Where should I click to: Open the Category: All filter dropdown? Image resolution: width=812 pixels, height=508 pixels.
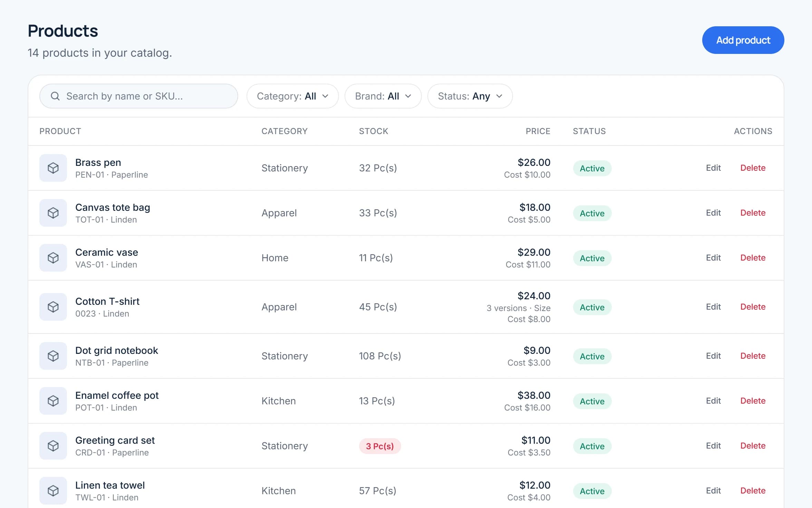coord(292,96)
